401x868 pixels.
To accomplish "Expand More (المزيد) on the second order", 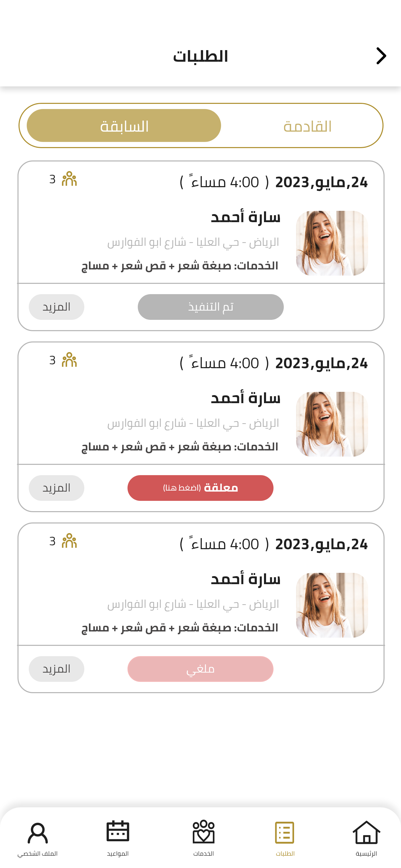I will coord(56,488).
